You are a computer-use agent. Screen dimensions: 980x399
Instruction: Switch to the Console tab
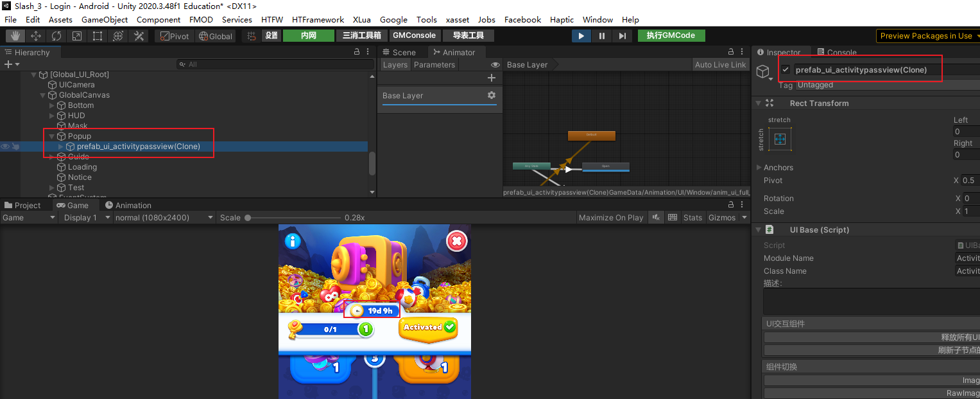click(x=837, y=52)
